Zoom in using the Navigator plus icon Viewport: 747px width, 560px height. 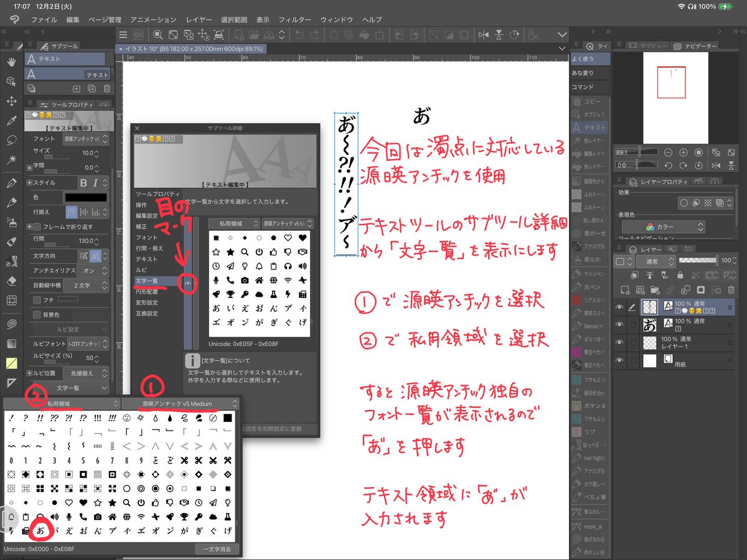click(x=684, y=152)
